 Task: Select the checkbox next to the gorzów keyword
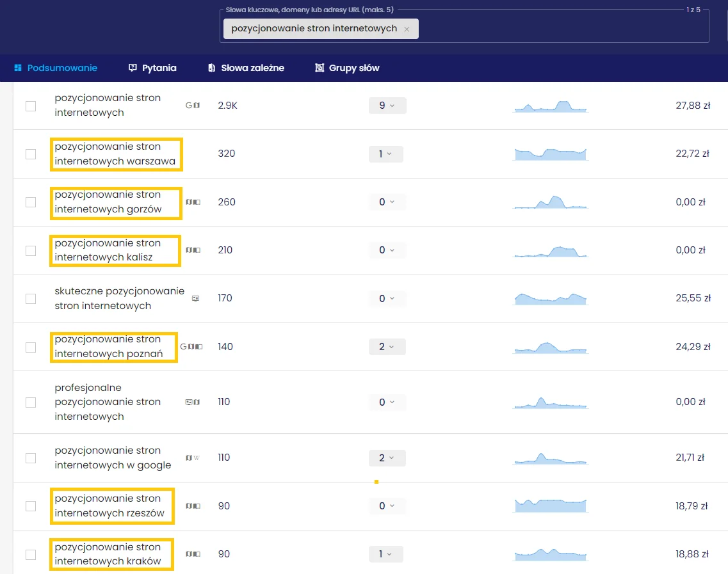click(31, 202)
